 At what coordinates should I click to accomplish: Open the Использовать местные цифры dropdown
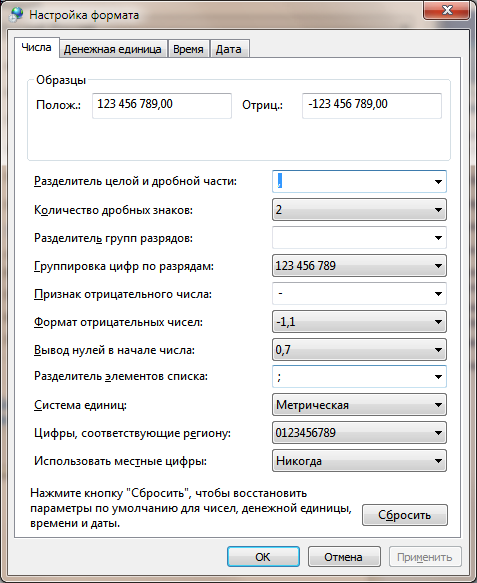[x=359, y=461]
